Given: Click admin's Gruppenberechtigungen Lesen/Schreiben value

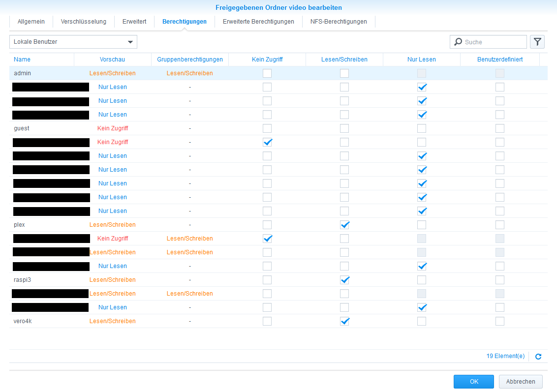Looking at the screenshot, I should pyautogui.click(x=190, y=73).
